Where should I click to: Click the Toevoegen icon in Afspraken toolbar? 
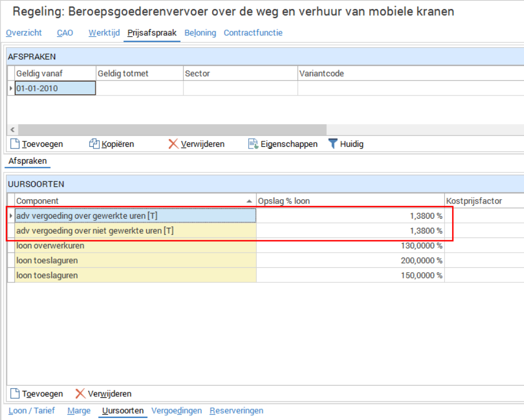pos(15,144)
